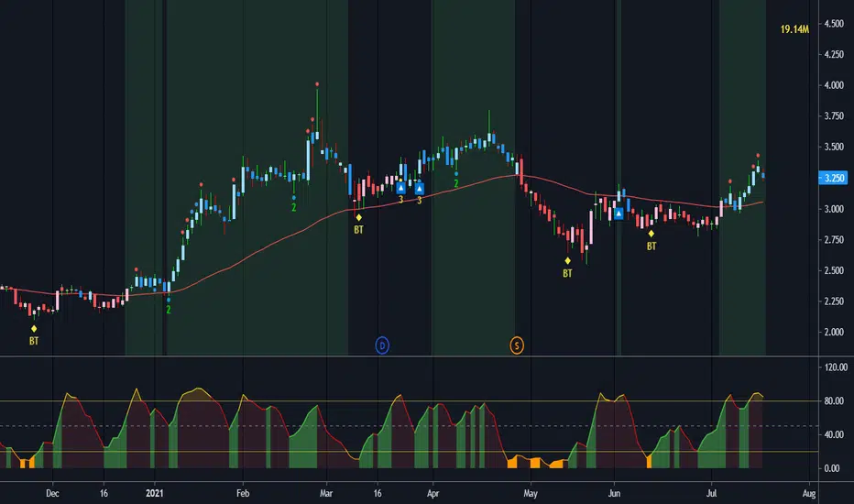Click the 4.000 price axis label
The height and width of the screenshot is (504, 854).
point(834,85)
